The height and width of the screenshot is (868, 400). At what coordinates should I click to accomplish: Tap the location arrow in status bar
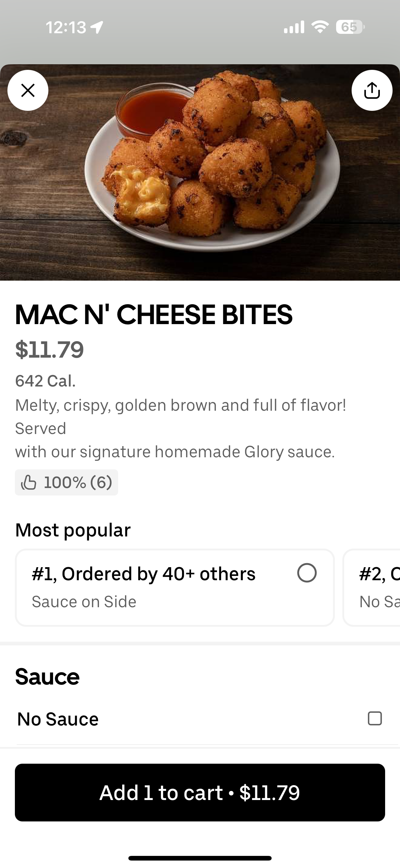tap(97, 27)
